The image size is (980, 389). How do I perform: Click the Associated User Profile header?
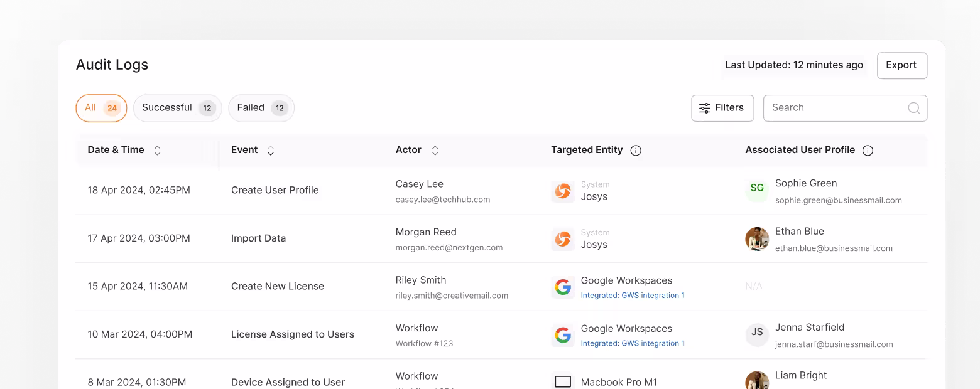(x=800, y=150)
